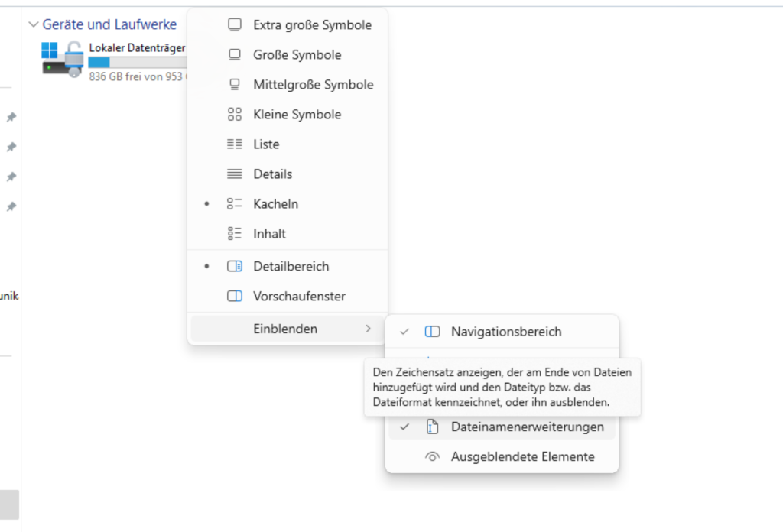Image resolution: width=783 pixels, height=532 pixels.
Task: Open the Detailbereich pane icon
Action: point(234,266)
